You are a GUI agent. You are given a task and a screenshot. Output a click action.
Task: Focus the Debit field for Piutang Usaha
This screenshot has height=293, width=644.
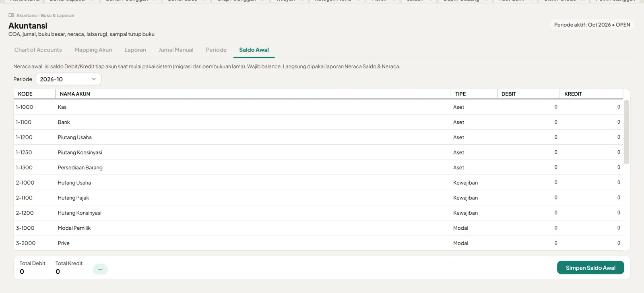[528, 137]
